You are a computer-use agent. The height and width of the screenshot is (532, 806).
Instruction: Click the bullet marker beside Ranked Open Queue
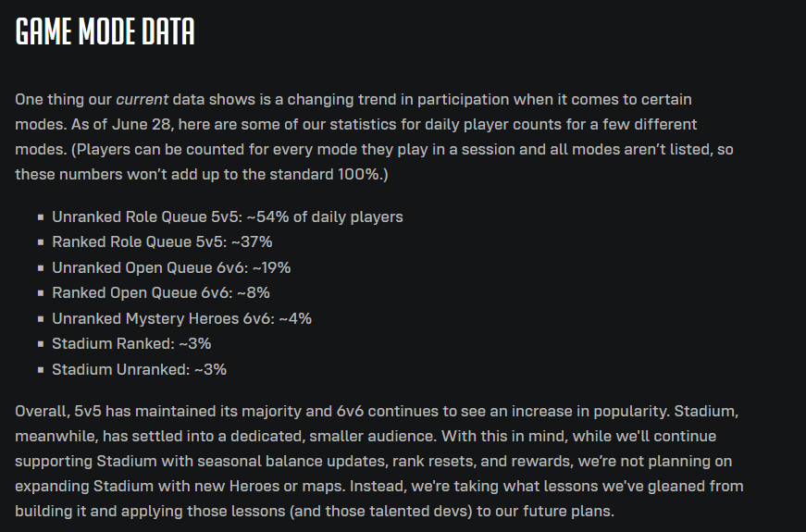41,293
